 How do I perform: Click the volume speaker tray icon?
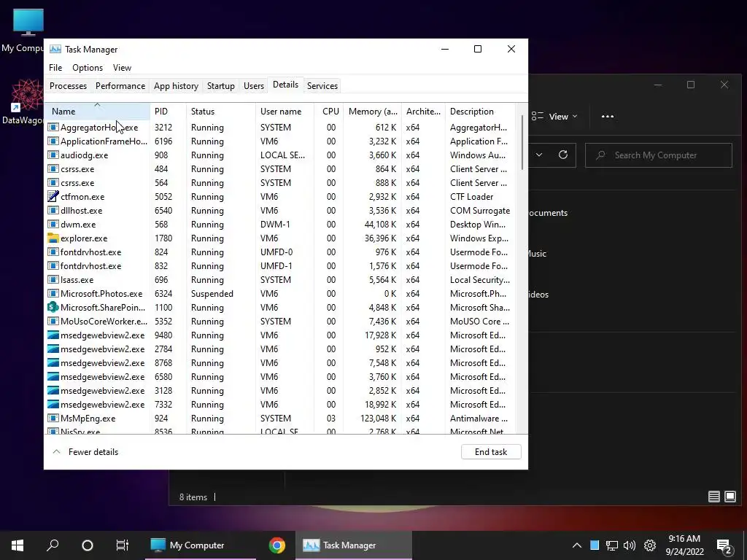point(630,545)
